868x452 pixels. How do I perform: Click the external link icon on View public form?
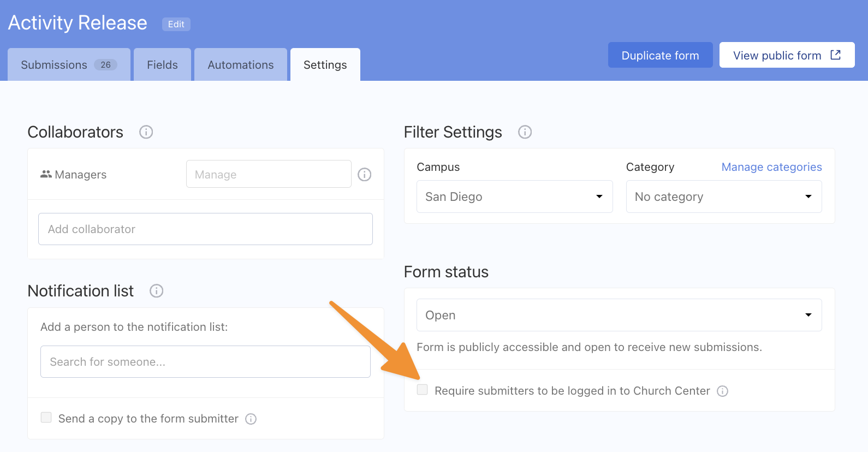coord(835,55)
